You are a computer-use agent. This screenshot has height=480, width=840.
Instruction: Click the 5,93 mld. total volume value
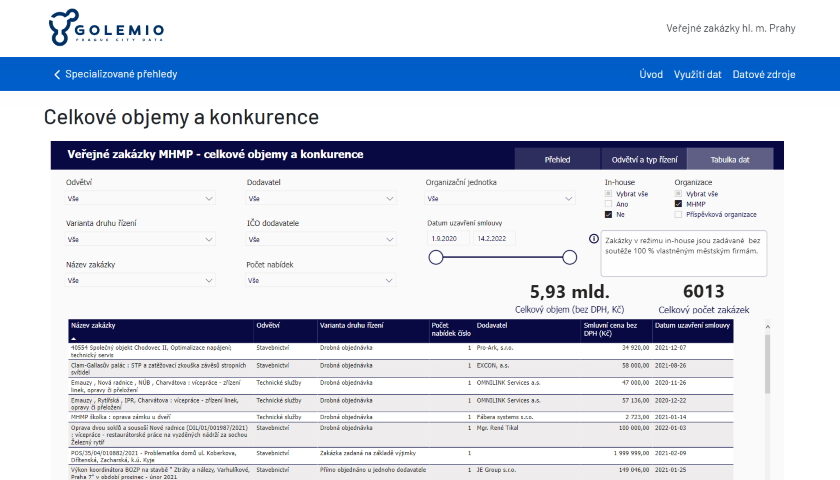coord(569,291)
